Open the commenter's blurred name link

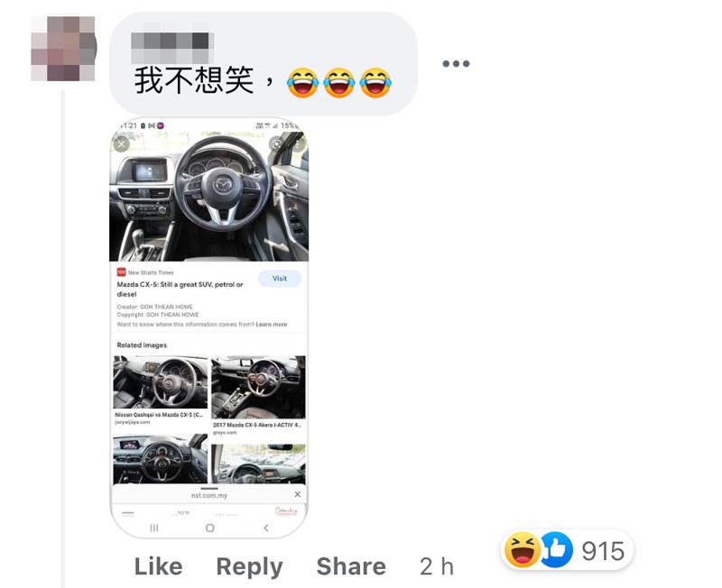pyautogui.click(x=170, y=48)
